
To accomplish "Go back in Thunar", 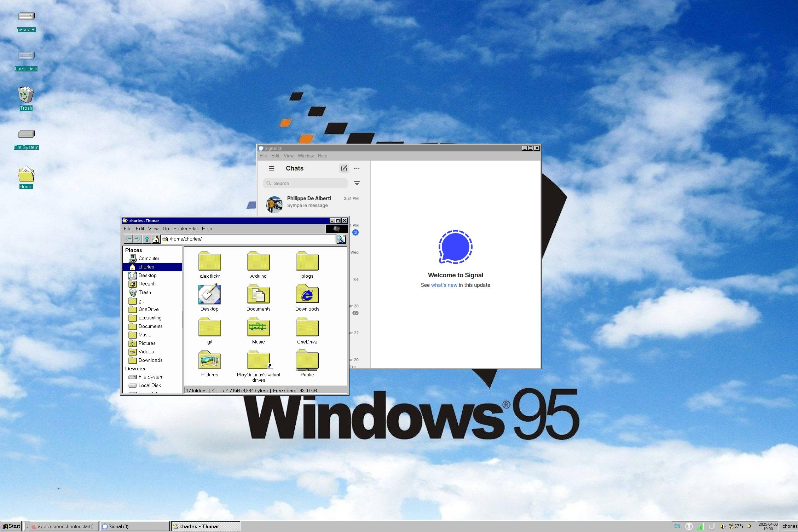I will (x=128, y=239).
